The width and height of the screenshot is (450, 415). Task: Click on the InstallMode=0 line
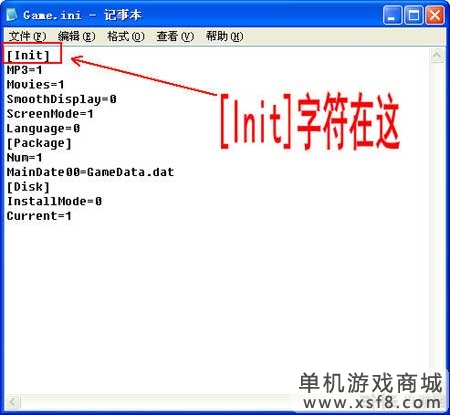(54, 201)
